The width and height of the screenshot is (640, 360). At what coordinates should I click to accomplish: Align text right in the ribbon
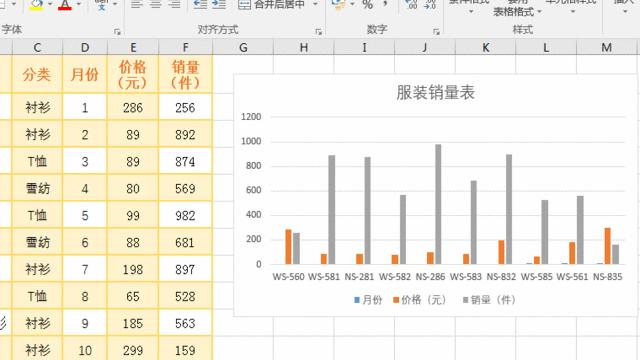tap(175, 4)
